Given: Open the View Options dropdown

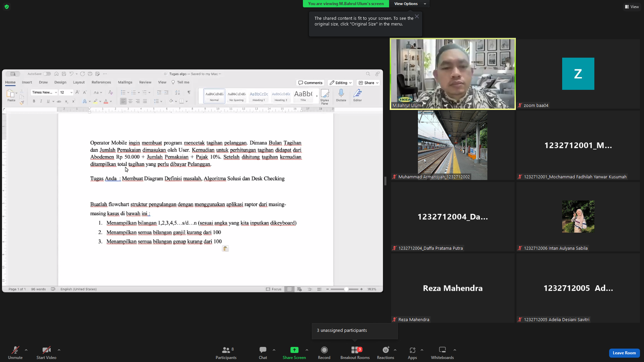Looking at the screenshot, I should pos(410,4).
